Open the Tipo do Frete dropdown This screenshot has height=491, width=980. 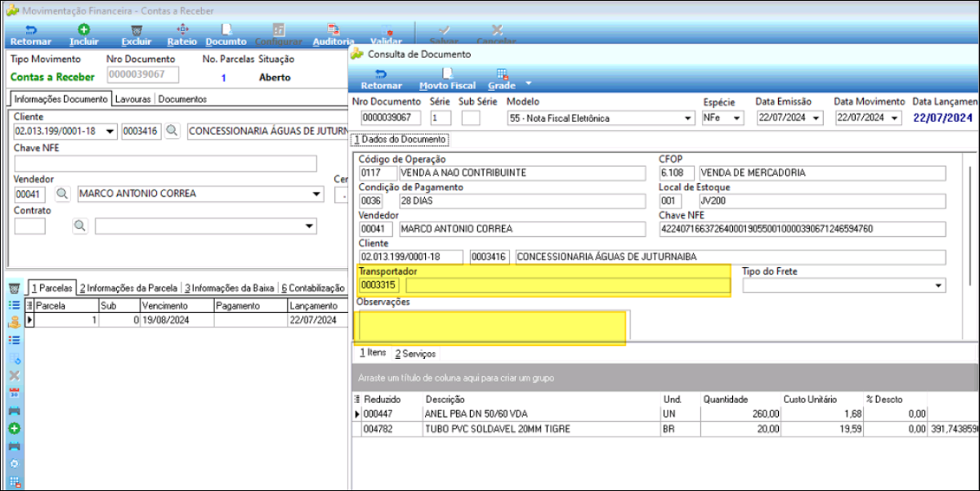coord(940,286)
